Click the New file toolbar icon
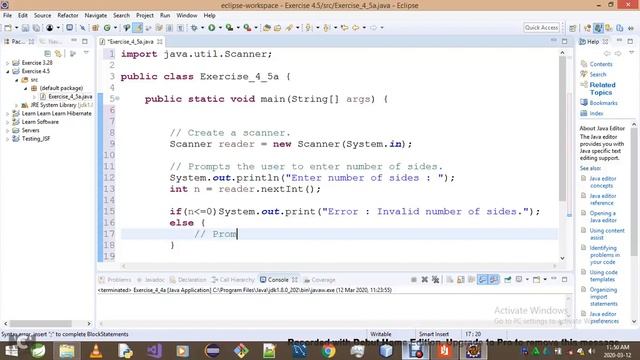The width and height of the screenshot is (640, 360). click(8, 28)
